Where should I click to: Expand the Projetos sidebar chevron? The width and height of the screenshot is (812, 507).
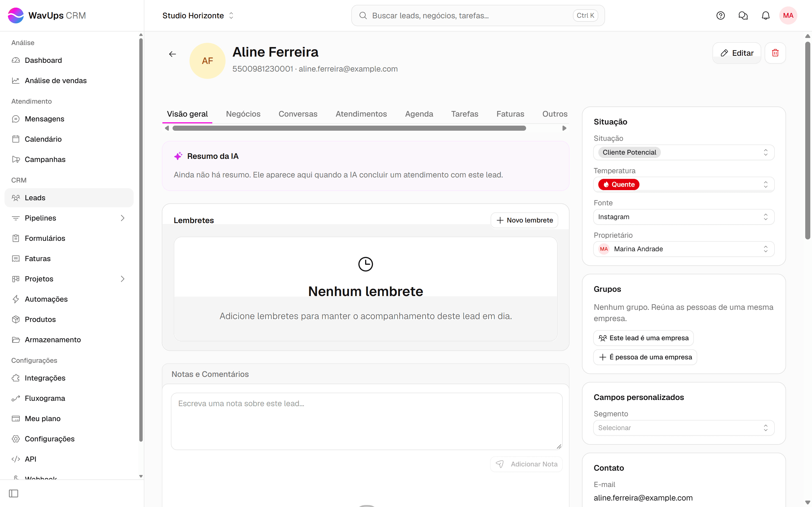click(x=122, y=279)
